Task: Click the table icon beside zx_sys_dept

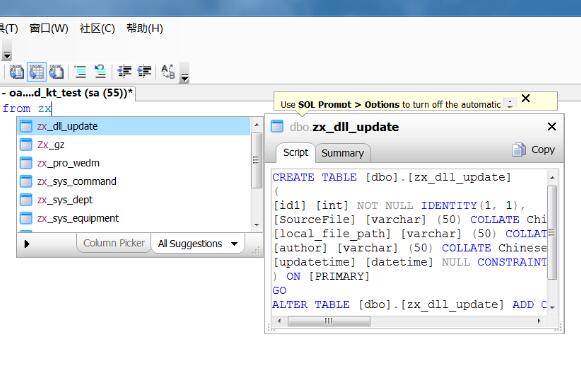Action: (26, 200)
